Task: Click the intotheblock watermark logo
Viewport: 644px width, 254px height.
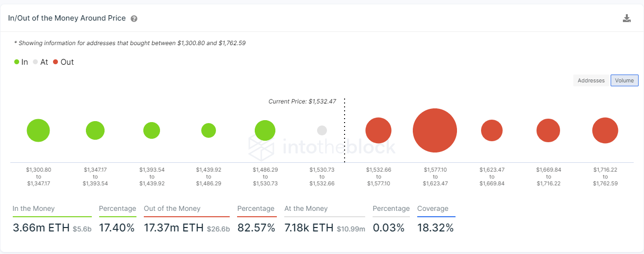Action: click(x=322, y=147)
